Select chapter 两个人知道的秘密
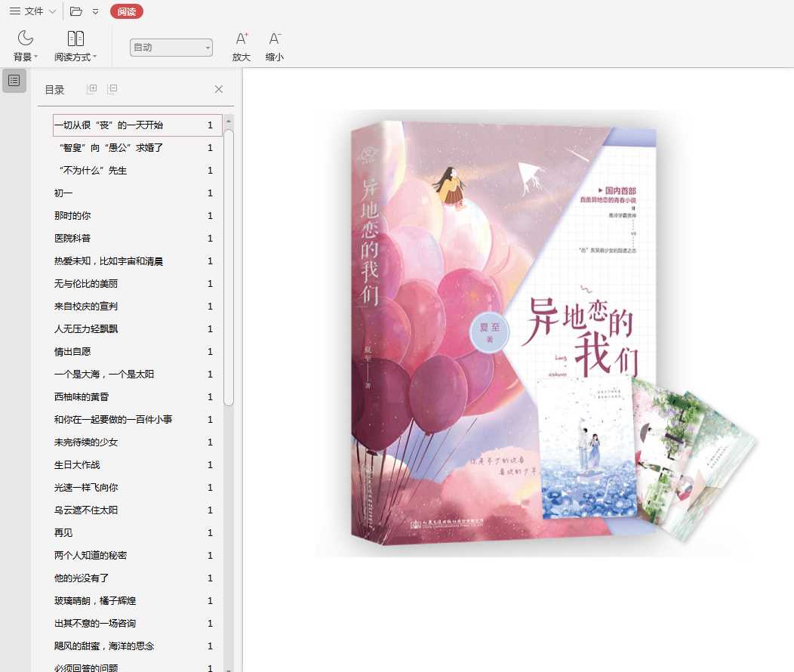 pyautogui.click(x=137, y=556)
